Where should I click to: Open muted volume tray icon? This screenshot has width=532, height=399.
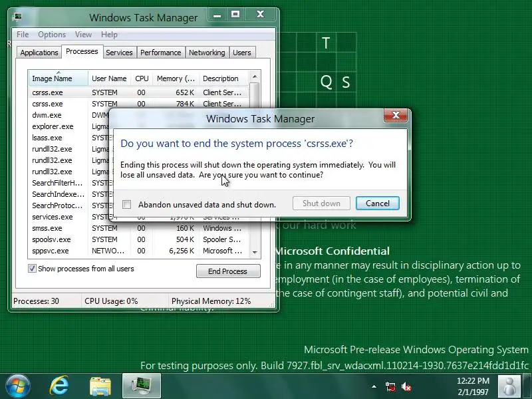coord(406,387)
